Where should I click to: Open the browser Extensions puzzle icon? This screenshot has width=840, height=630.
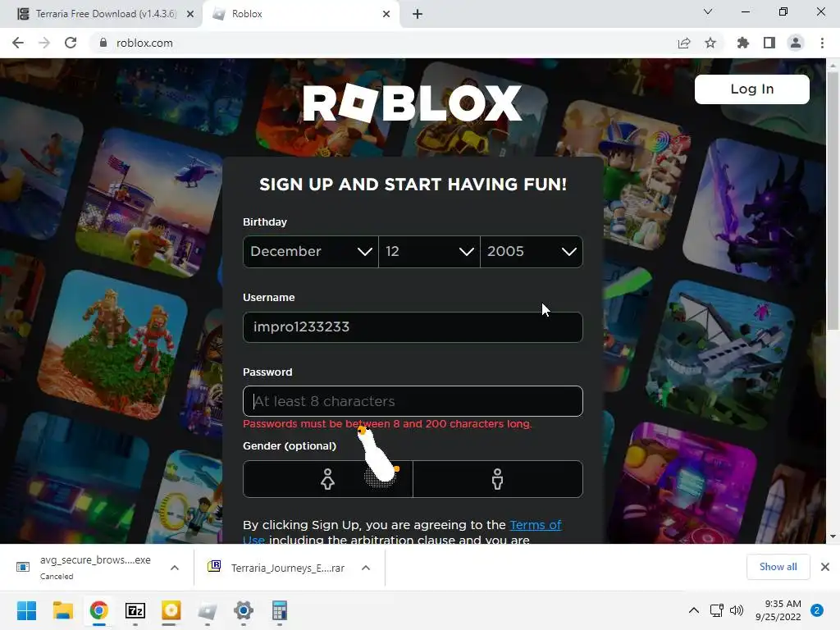point(742,43)
